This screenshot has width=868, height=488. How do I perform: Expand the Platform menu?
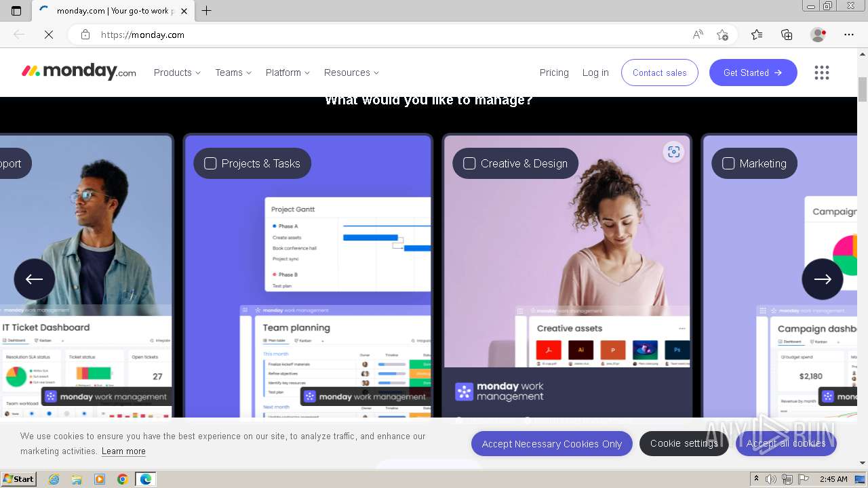pyautogui.click(x=288, y=73)
